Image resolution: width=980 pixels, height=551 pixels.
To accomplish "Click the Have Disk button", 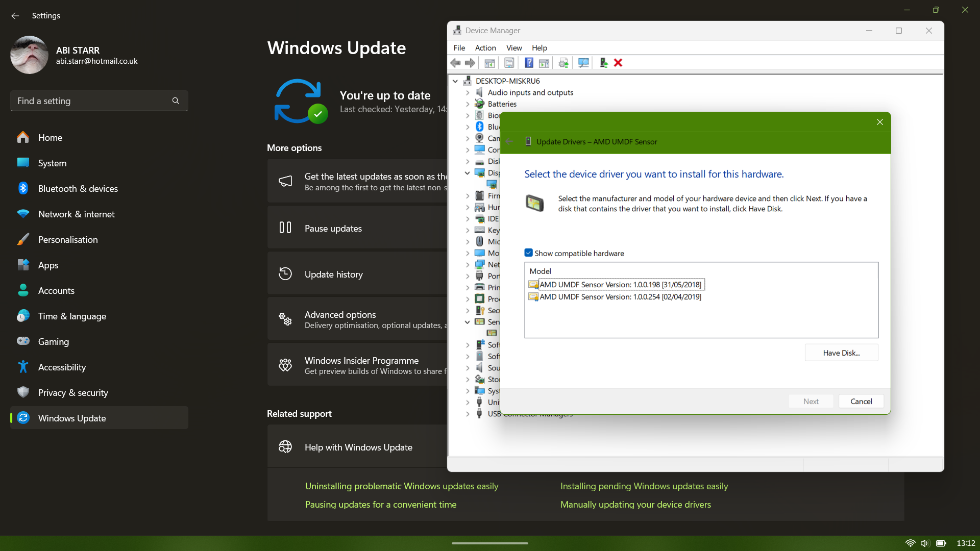I will tap(841, 353).
